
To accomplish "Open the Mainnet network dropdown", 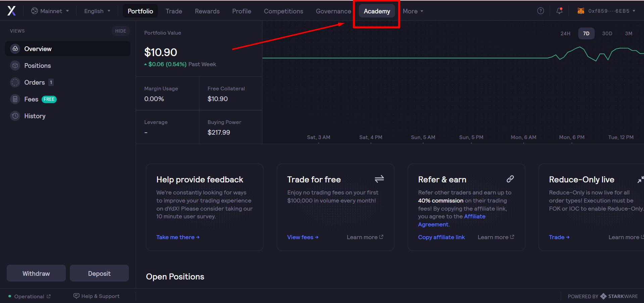I will click(50, 11).
